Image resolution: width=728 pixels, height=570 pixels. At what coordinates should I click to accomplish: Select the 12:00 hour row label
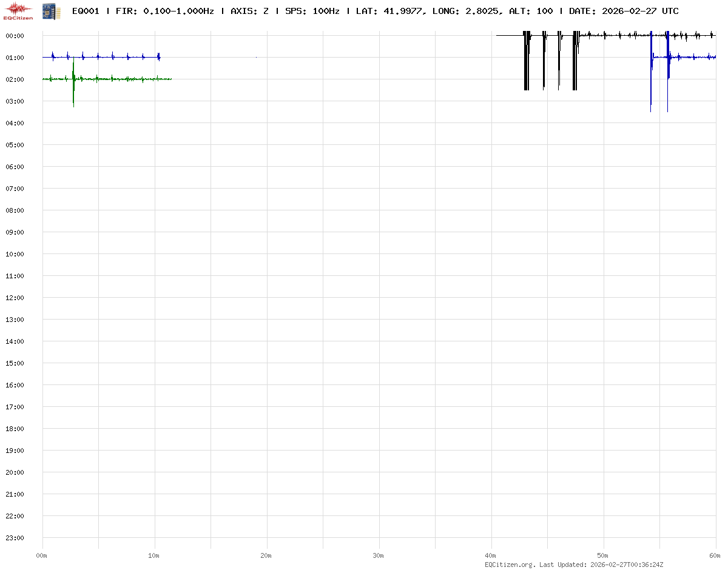[15, 298]
